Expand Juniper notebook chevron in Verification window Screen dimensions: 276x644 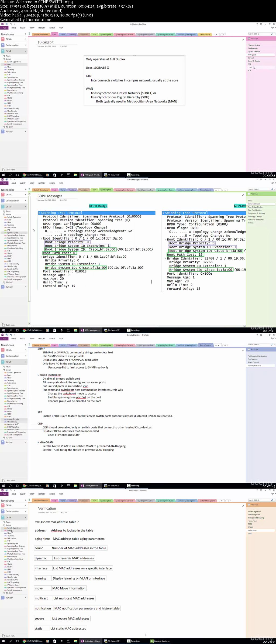coord(26,598)
